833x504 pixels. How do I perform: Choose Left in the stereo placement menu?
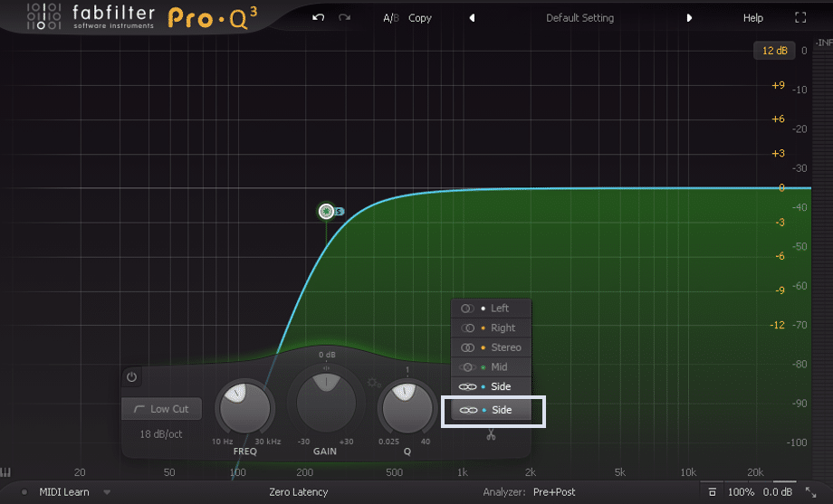pos(491,308)
